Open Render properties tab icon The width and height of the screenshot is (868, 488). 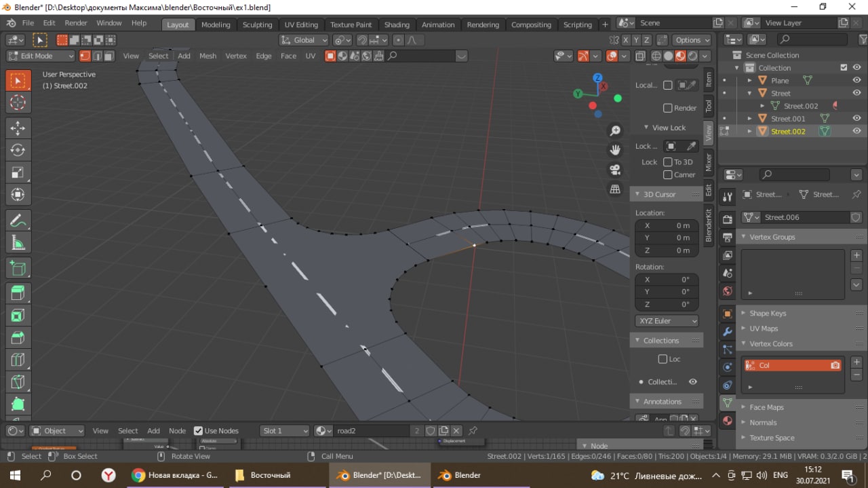click(x=727, y=219)
